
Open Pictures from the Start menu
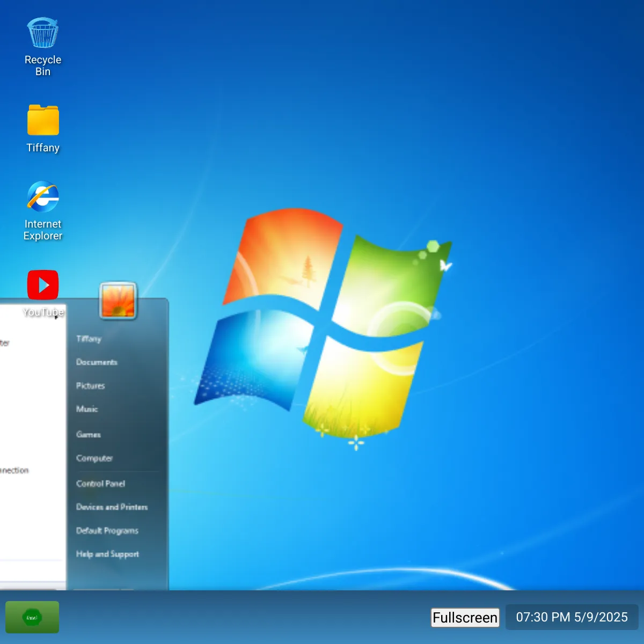pos(90,386)
